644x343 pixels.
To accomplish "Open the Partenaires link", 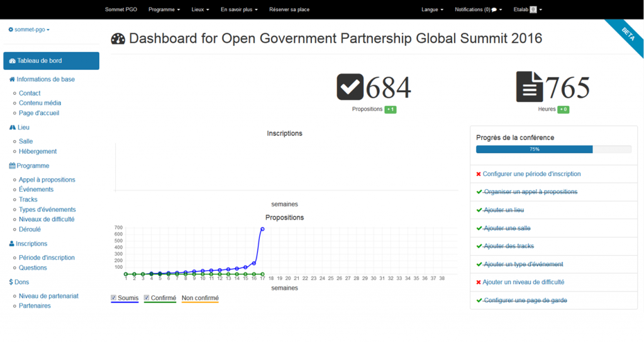I will point(35,306).
